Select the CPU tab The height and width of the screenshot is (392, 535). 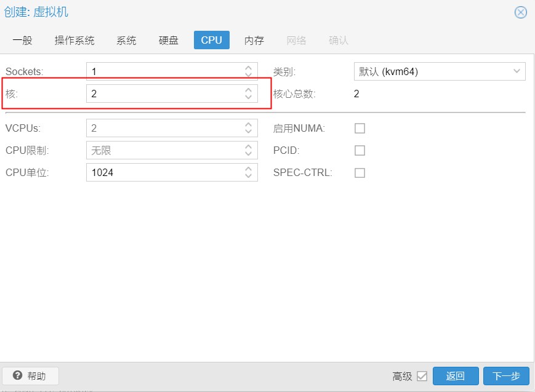(212, 40)
